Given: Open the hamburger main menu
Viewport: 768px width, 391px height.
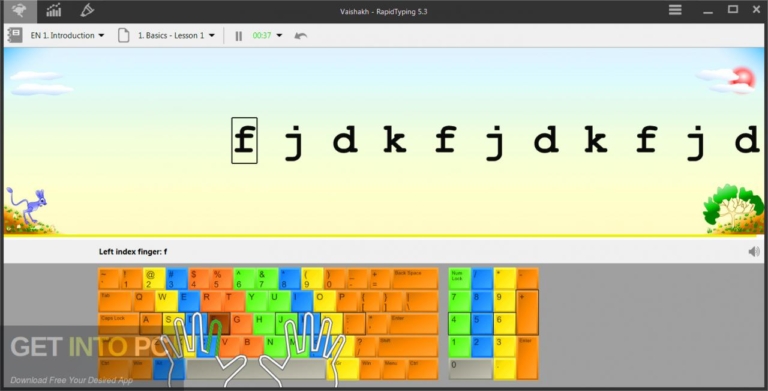Looking at the screenshot, I should coord(675,10).
